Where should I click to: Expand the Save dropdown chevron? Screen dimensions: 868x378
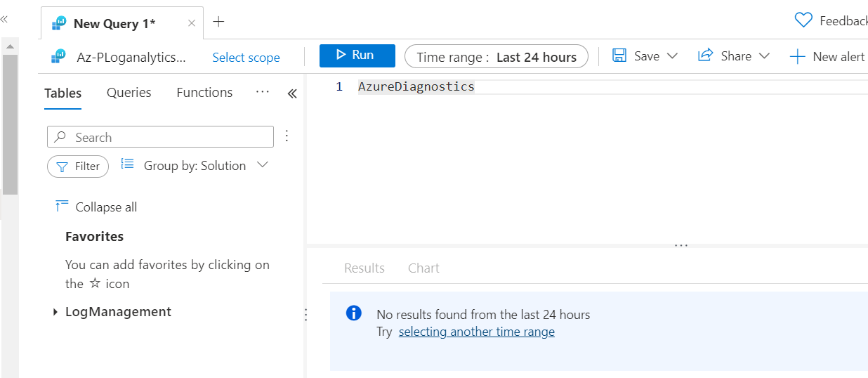(671, 56)
